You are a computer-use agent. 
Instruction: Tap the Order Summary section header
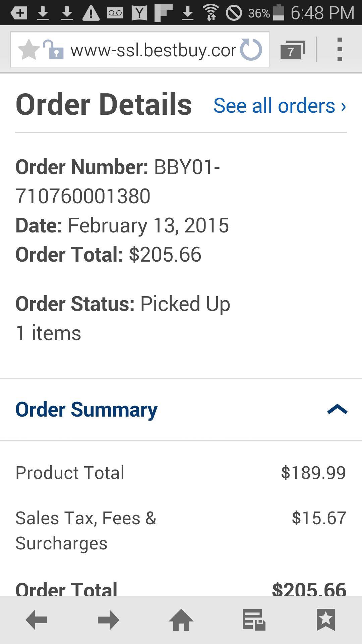pyautogui.click(x=86, y=410)
